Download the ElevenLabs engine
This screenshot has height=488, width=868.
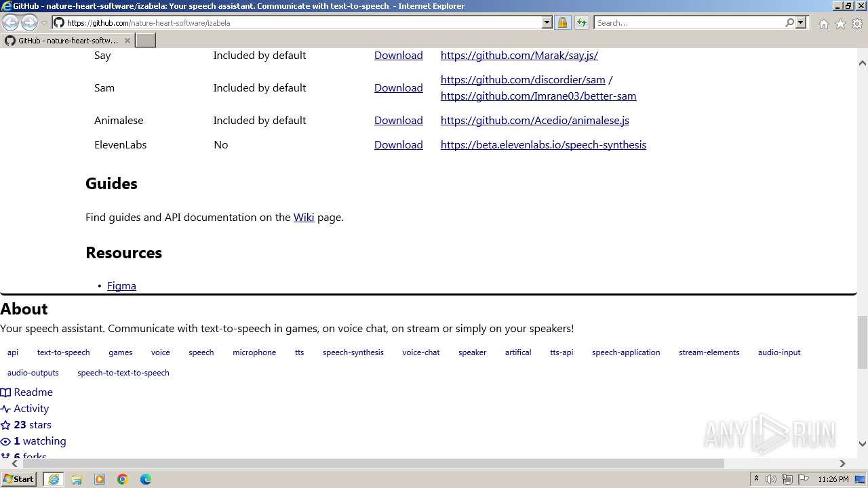pyautogui.click(x=398, y=145)
